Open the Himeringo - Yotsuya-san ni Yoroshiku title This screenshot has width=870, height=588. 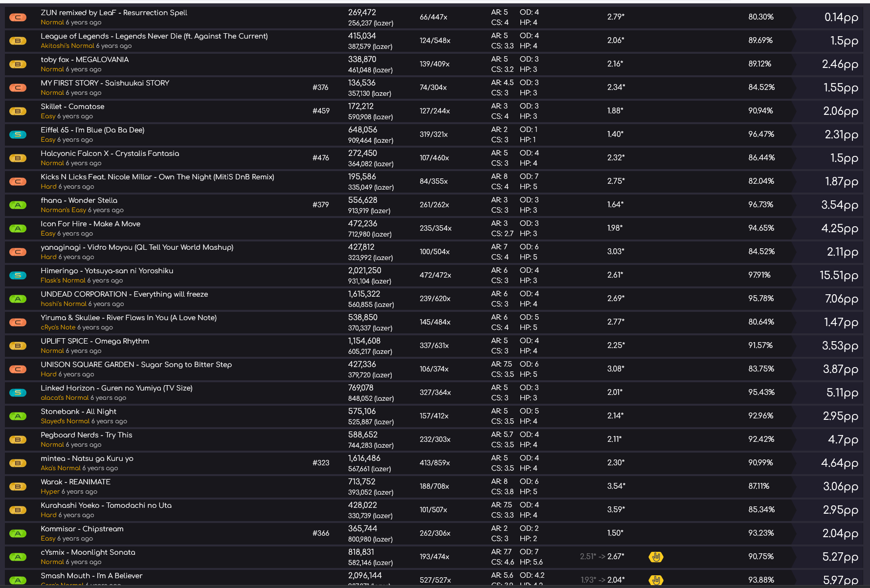[x=107, y=271]
